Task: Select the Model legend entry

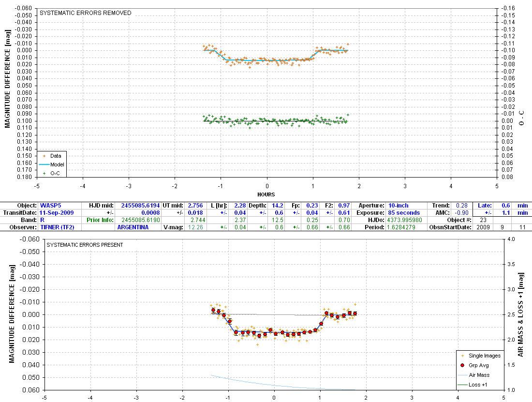Action: [x=52, y=164]
